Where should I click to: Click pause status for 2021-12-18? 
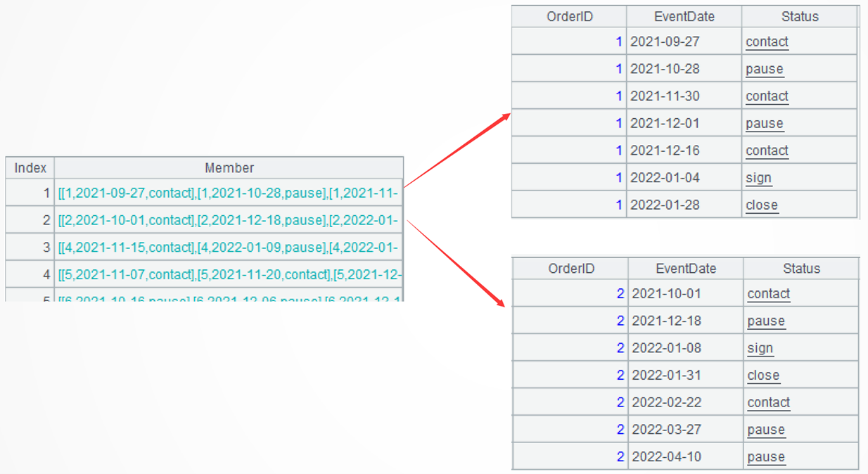[x=766, y=321]
